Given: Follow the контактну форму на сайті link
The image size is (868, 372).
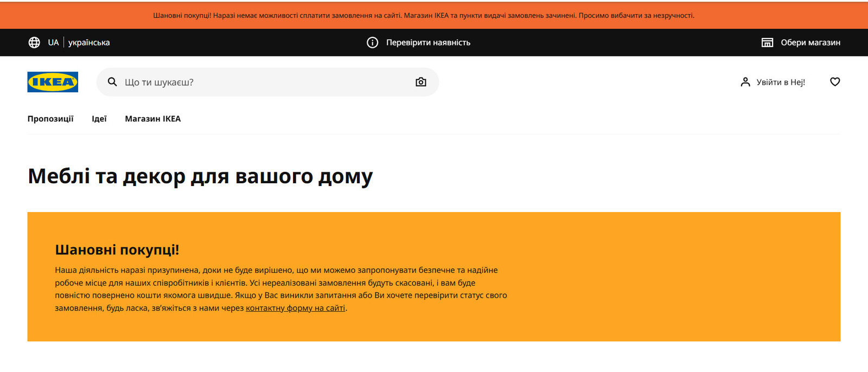Looking at the screenshot, I should pyautogui.click(x=295, y=308).
